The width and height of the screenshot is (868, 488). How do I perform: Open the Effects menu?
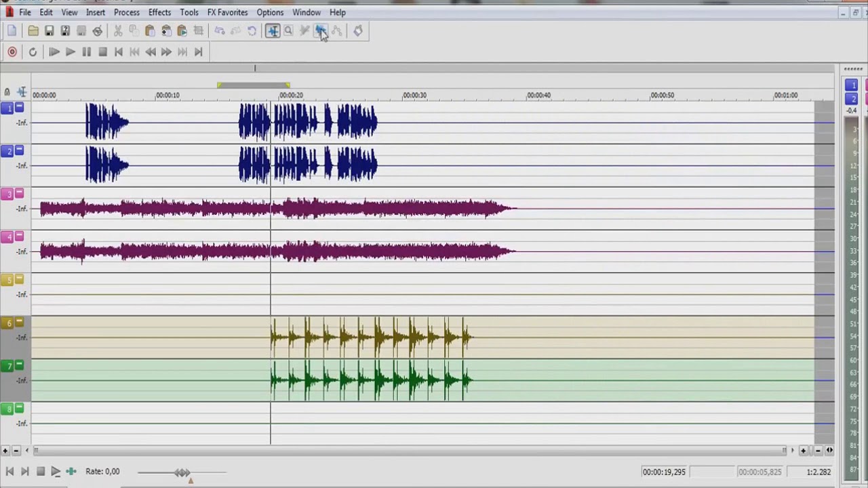pos(160,12)
